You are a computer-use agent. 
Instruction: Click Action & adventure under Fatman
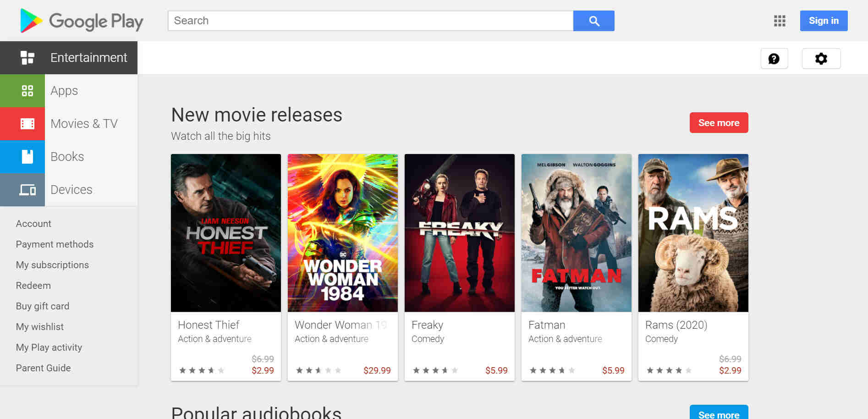pos(565,339)
